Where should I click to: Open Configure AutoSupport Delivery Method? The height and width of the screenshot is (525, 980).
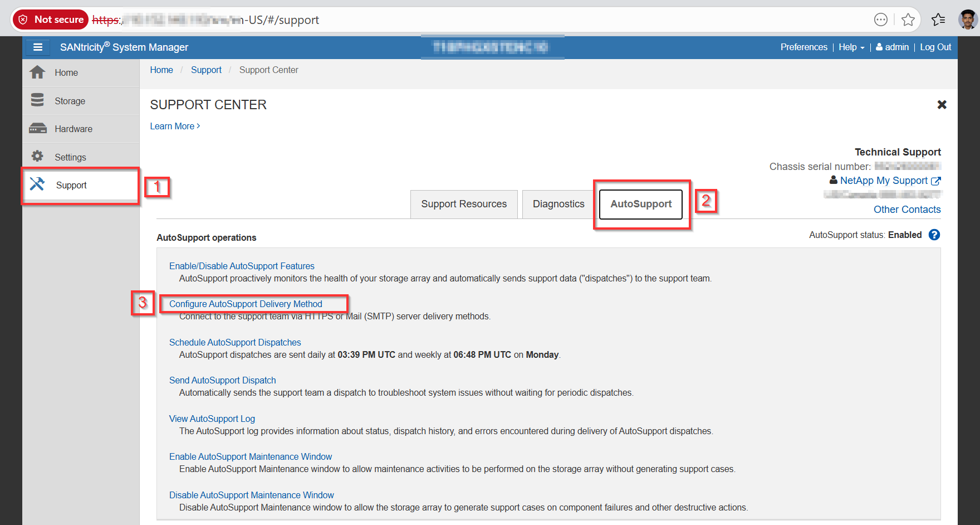pyautogui.click(x=246, y=304)
